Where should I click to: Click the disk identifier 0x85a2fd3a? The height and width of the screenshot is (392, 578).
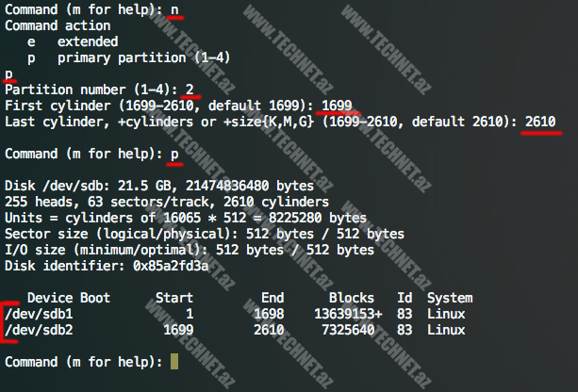tap(182, 266)
